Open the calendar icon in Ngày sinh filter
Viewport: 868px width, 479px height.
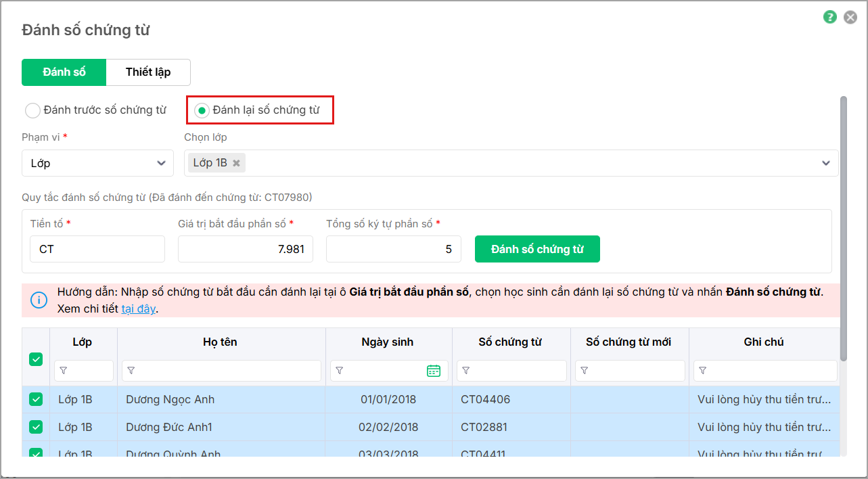click(434, 371)
